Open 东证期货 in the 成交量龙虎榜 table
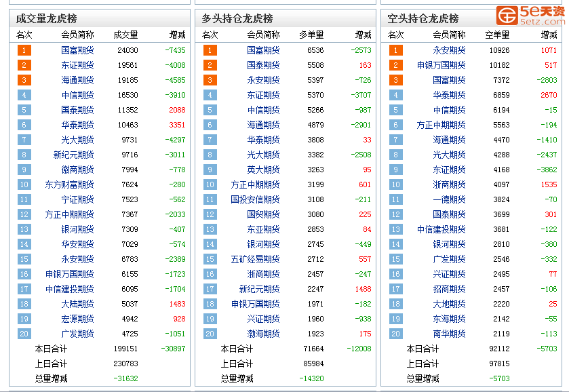 77,65
